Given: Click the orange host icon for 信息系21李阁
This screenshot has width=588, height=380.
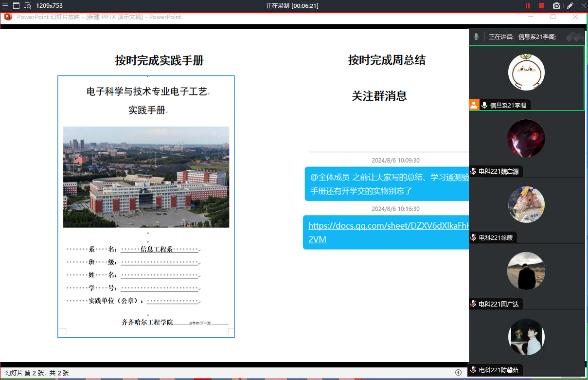Looking at the screenshot, I should coord(474,105).
